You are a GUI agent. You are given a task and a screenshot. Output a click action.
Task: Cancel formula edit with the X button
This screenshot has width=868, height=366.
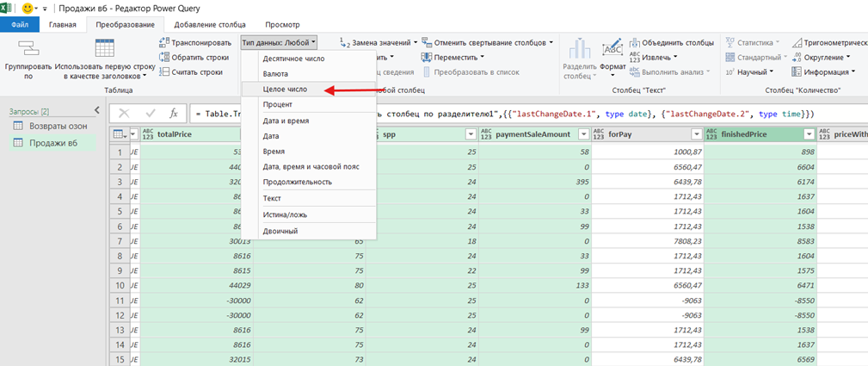point(124,114)
